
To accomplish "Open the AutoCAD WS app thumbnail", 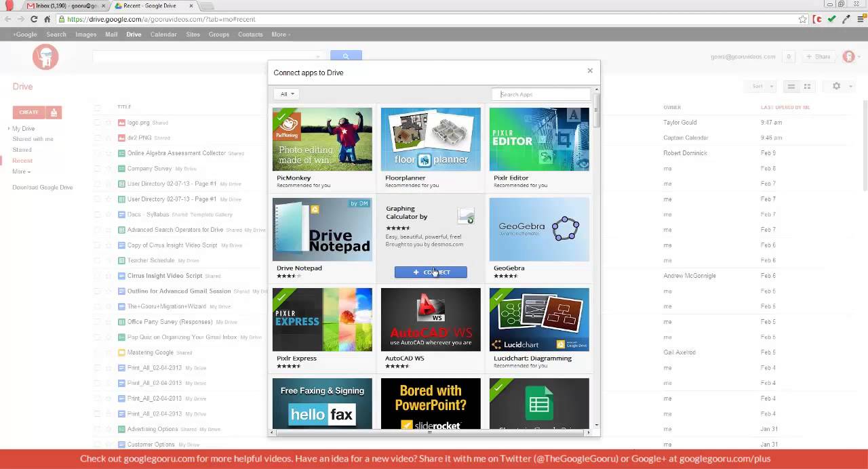I will coord(431,319).
